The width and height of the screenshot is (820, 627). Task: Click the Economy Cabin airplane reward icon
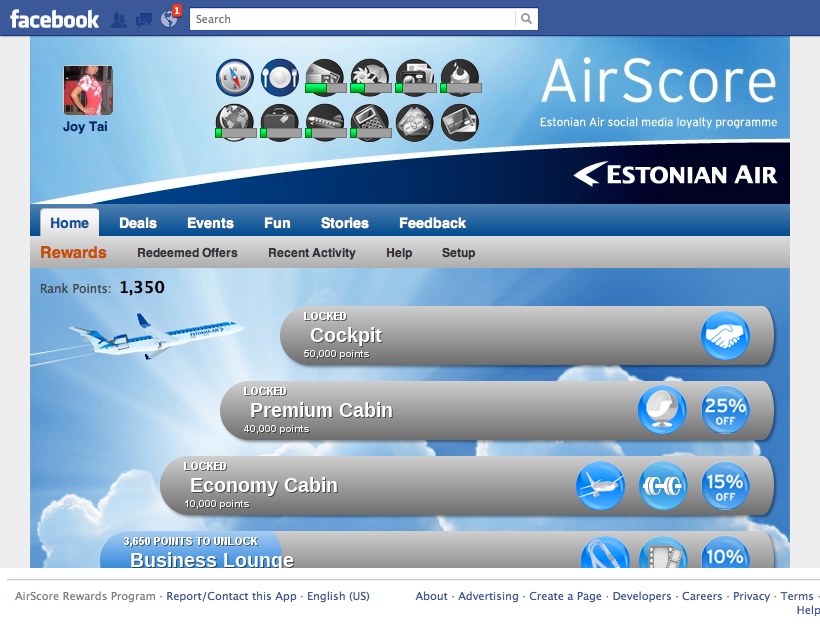[600, 485]
